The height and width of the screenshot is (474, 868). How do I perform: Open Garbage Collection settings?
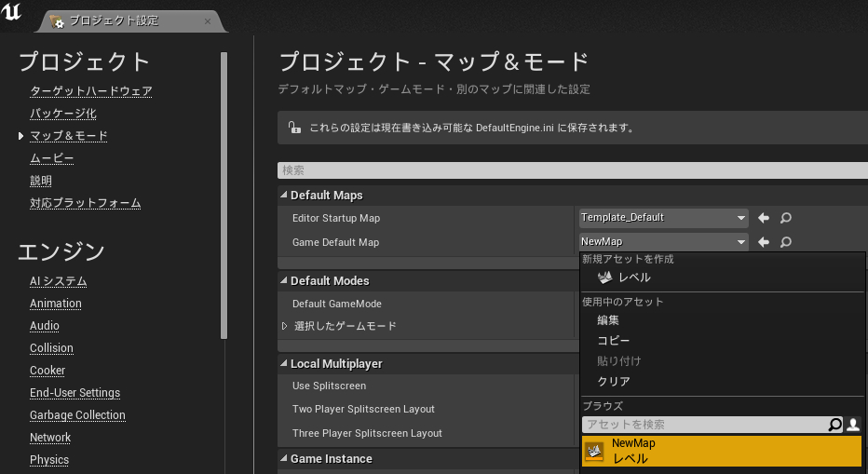77,414
